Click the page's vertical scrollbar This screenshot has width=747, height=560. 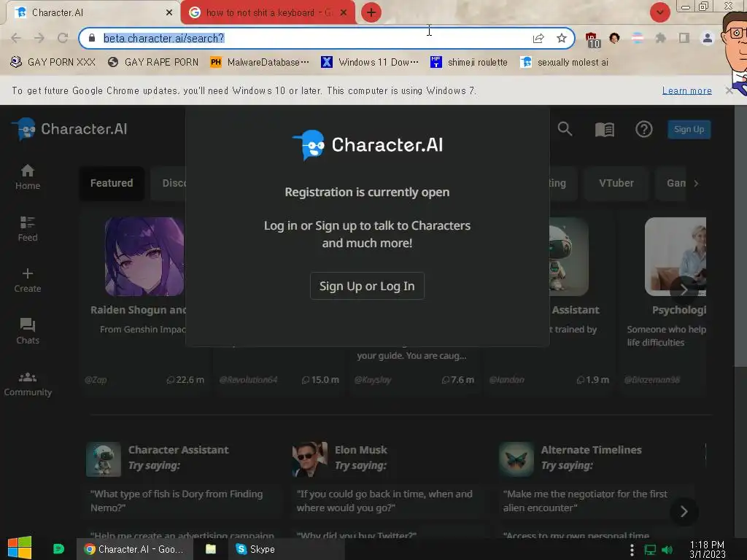click(740, 236)
